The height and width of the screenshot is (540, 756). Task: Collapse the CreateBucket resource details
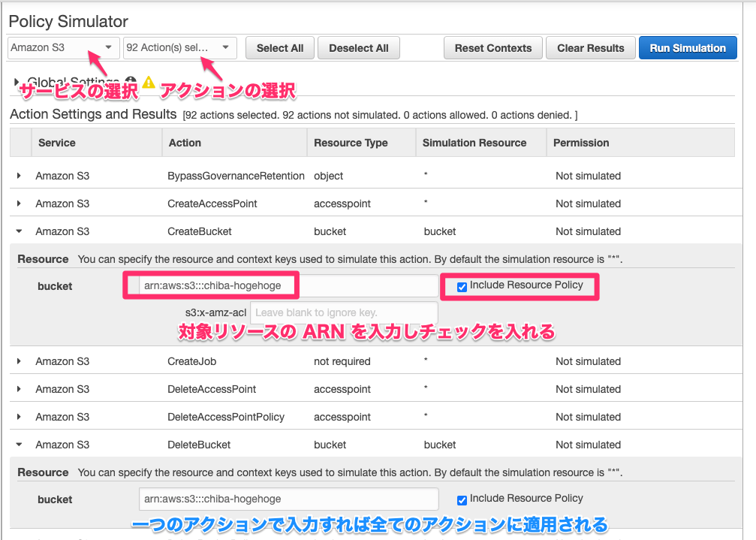pyautogui.click(x=19, y=231)
